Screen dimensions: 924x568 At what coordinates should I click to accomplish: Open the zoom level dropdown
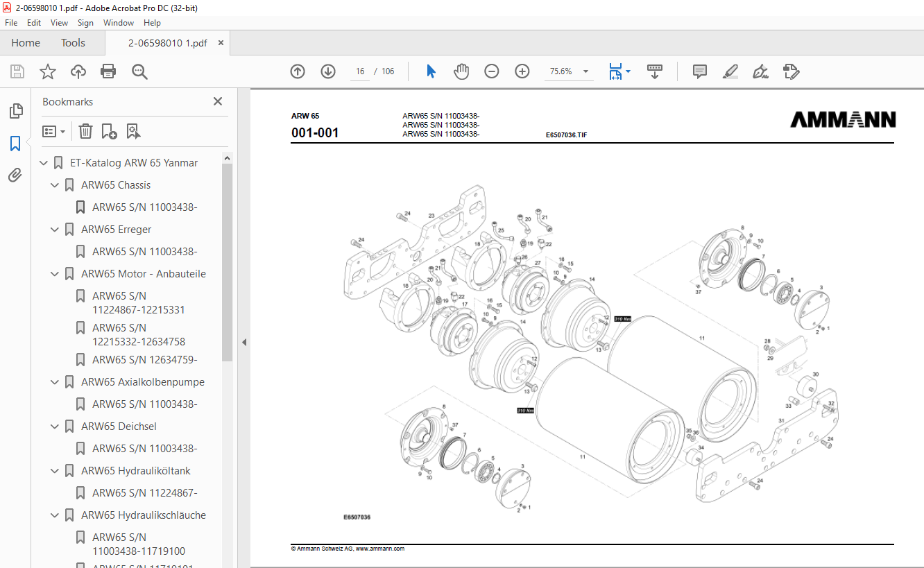585,71
